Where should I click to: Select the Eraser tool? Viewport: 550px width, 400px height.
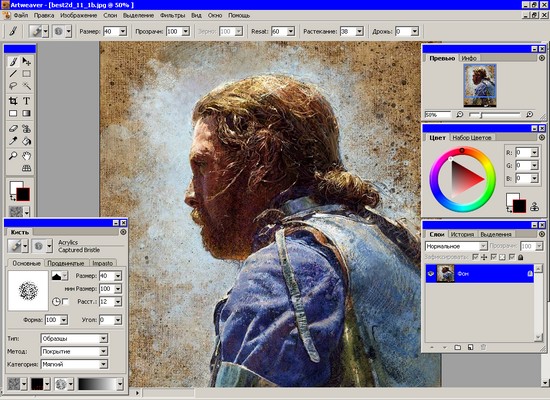[x=13, y=129]
